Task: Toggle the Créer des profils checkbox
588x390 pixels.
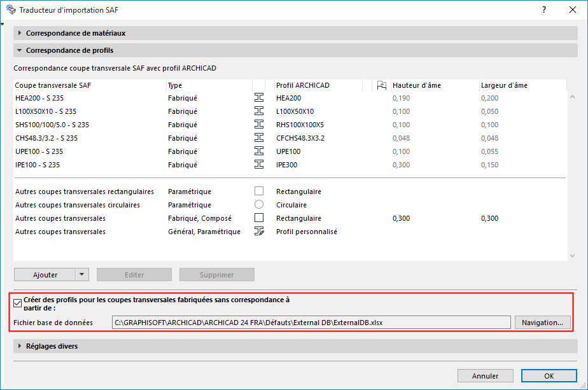Action: coord(17,303)
